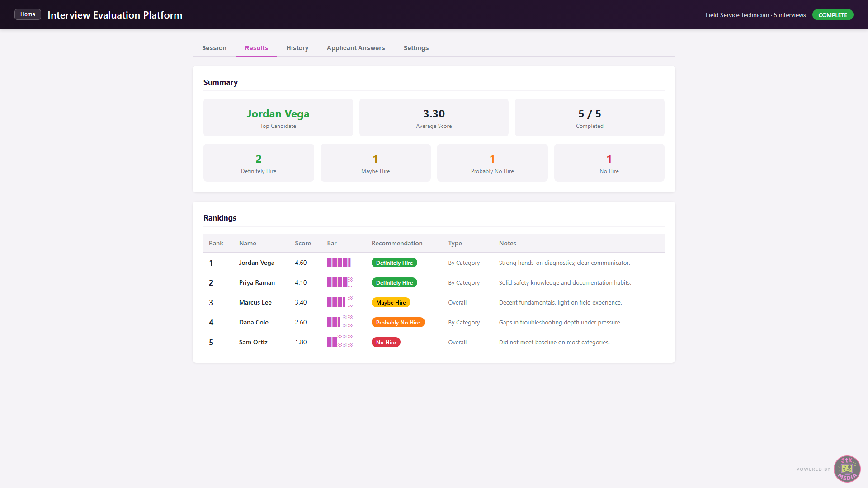Image resolution: width=868 pixels, height=488 pixels.
Task: Open the Applicant Answers tab
Action: click(356, 48)
